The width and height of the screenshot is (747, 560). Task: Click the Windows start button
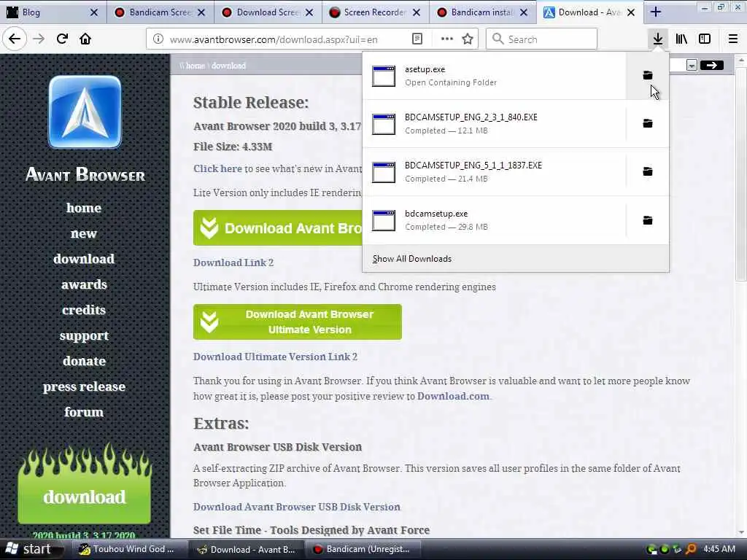click(x=32, y=549)
